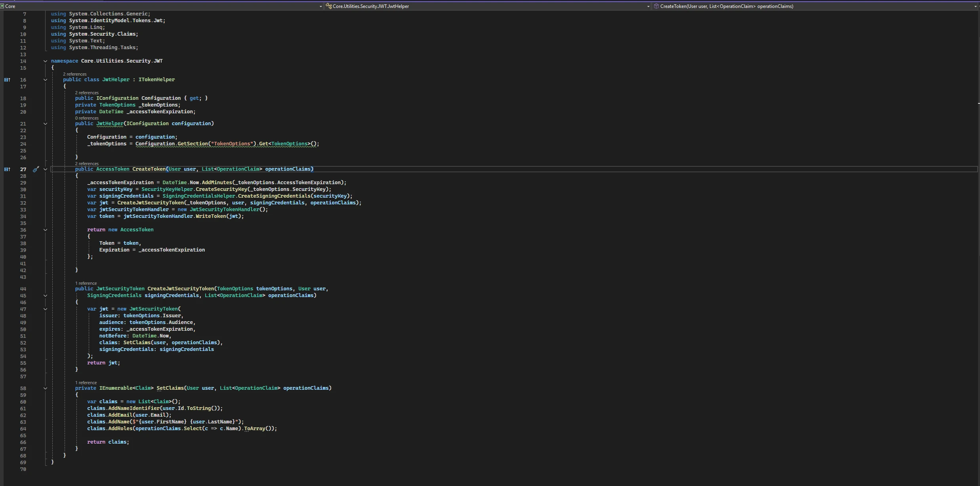Open the JwtHelper type navigation dropdown arrow
Viewport: 980px width, 486px height.
648,6
